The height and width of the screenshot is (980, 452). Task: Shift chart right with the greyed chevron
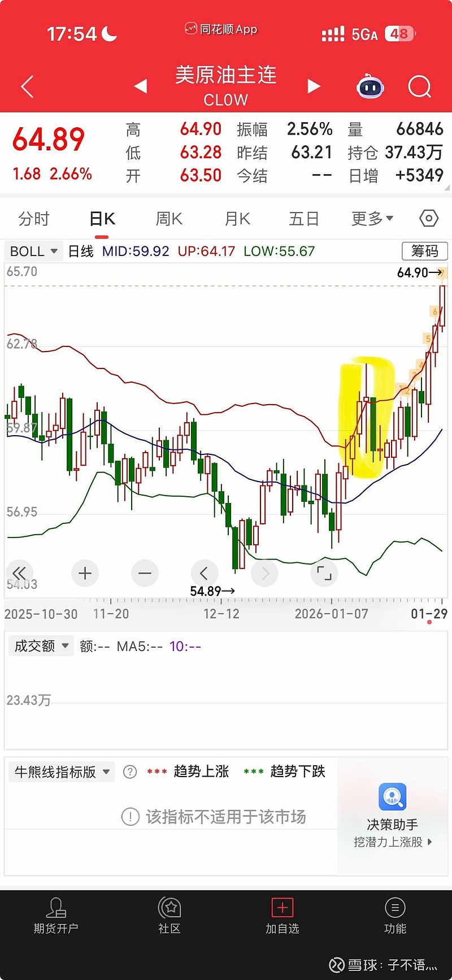click(x=265, y=573)
